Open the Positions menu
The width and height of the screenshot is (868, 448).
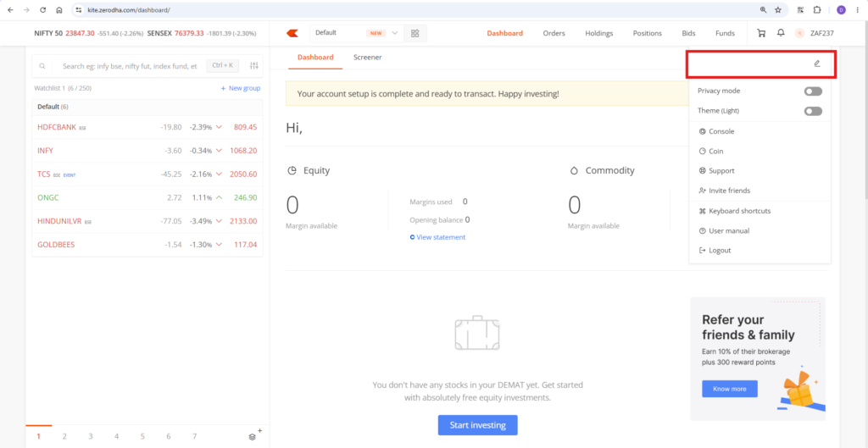click(x=647, y=33)
